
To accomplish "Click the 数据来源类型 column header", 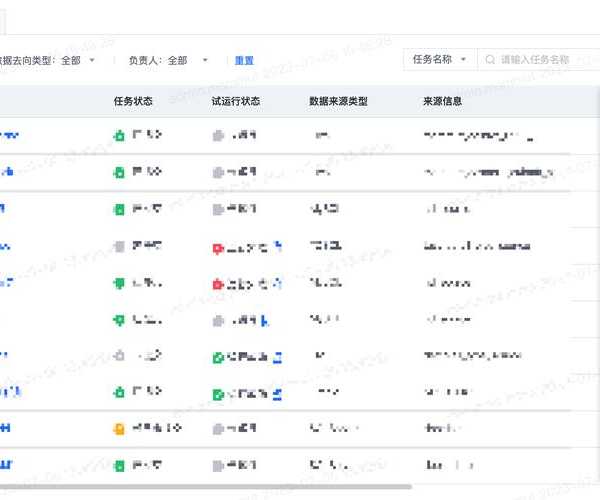I will click(x=338, y=101).
